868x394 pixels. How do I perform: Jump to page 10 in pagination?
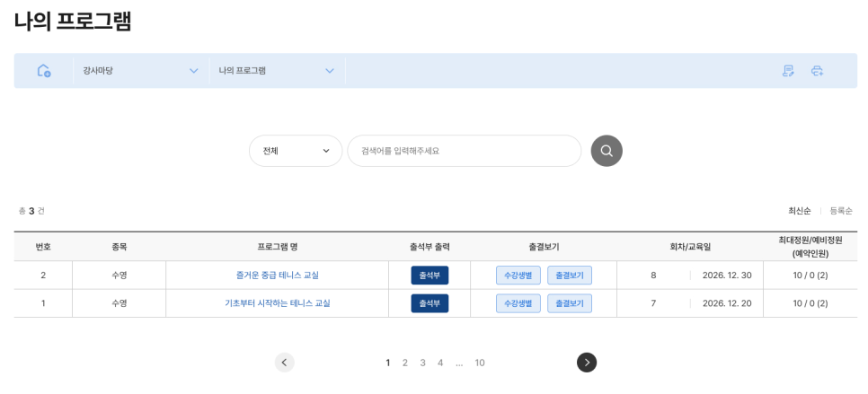(480, 363)
